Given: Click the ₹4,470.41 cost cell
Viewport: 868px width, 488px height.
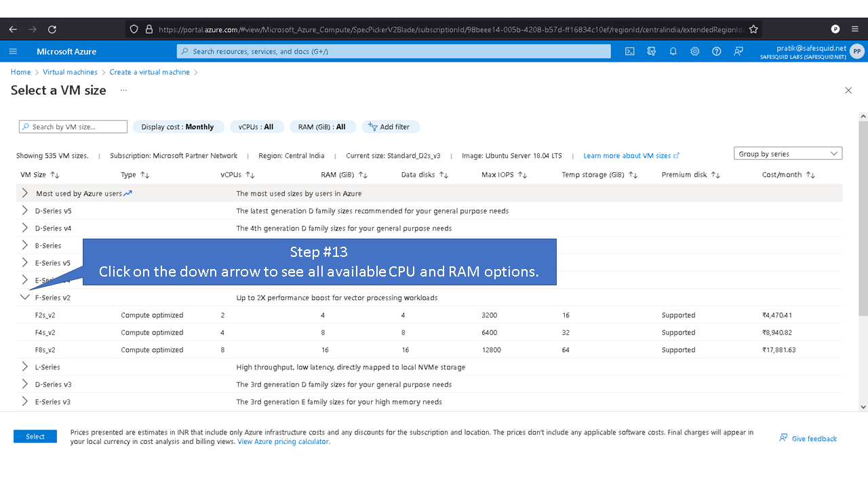Looking at the screenshot, I should click(777, 315).
